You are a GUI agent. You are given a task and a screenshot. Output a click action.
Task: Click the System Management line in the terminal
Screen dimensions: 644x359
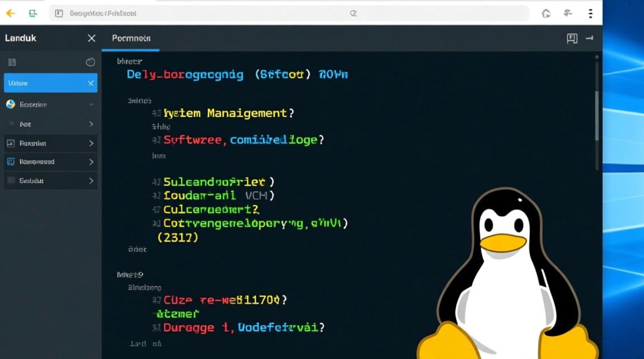click(228, 113)
